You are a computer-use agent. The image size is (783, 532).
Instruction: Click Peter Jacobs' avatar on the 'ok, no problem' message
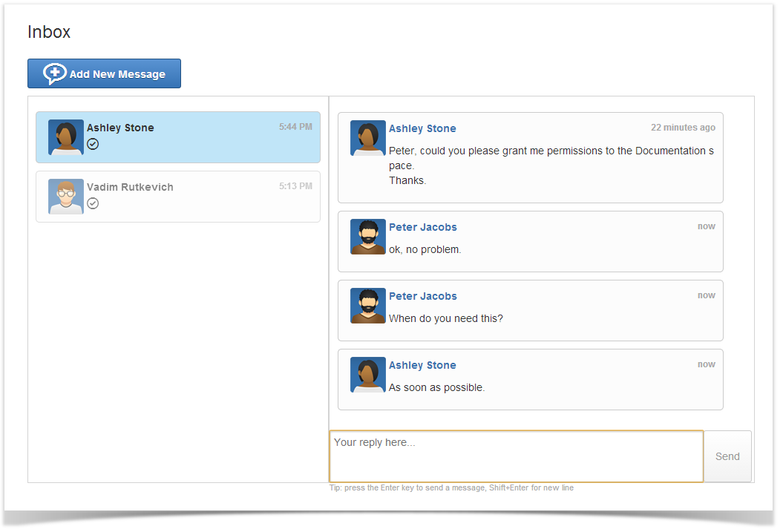click(x=368, y=237)
